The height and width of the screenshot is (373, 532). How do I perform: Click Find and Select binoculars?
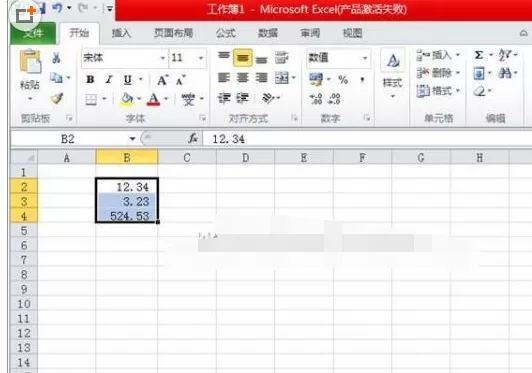click(505, 73)
